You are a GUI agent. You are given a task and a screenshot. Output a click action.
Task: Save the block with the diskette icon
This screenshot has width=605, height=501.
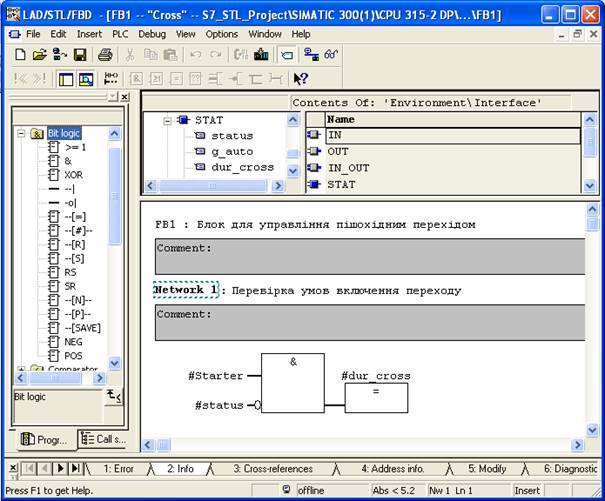(x=80, y=55)
